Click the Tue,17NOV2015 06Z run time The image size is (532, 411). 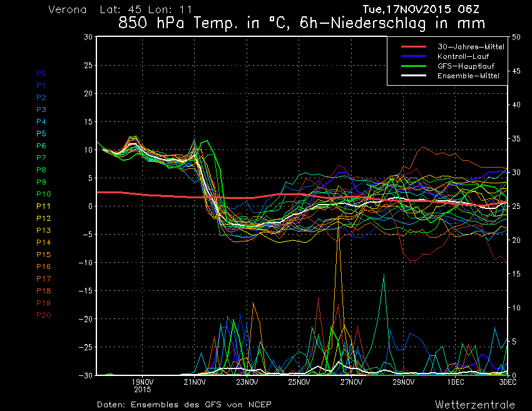tap(421, 9)
